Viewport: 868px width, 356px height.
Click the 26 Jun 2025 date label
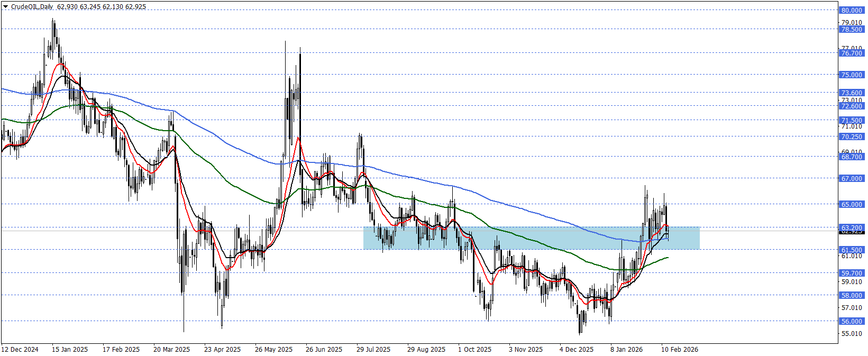point(324,350)
